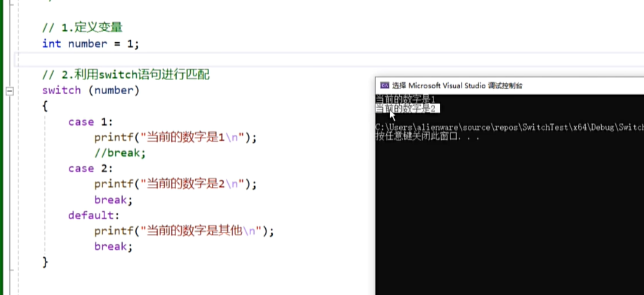
Task: Click the printf line printing 当前的数字是2
Action: 175,184
